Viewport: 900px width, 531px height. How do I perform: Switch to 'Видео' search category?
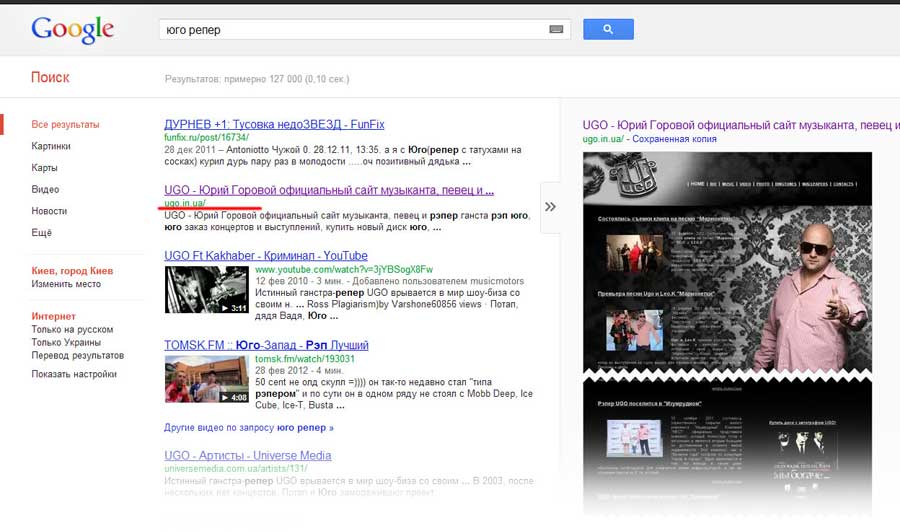45,189
